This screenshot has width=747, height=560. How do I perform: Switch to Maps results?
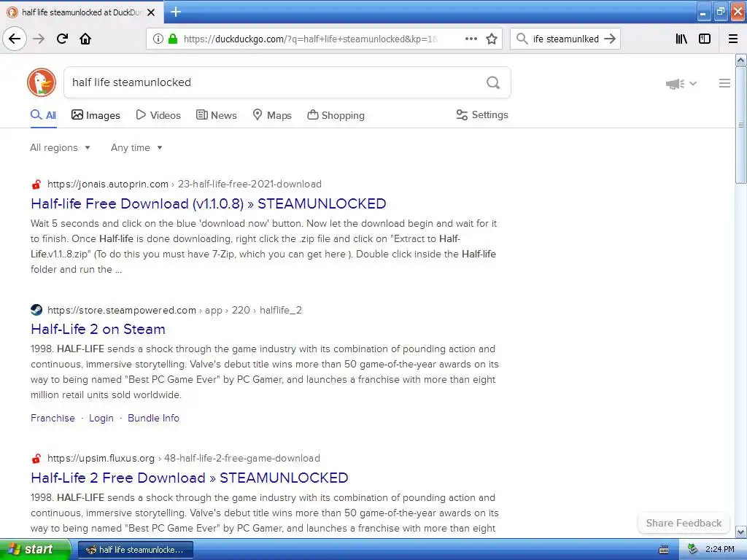272,115
